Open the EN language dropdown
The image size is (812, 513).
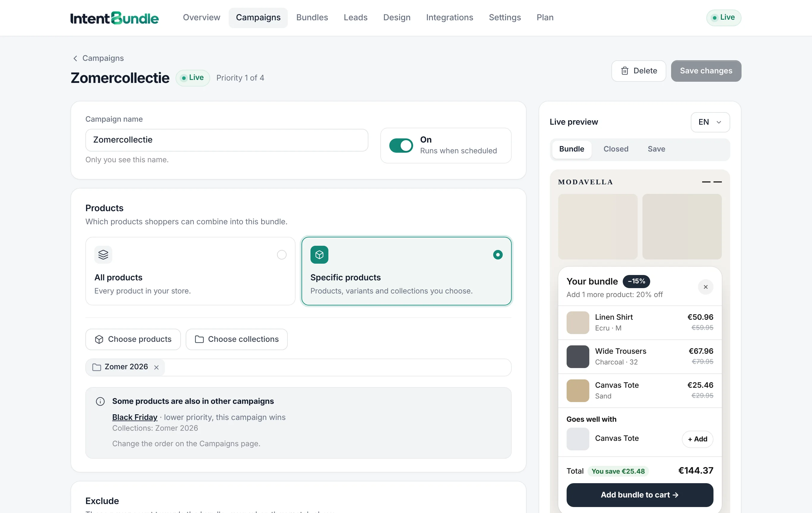pos(710,122)
